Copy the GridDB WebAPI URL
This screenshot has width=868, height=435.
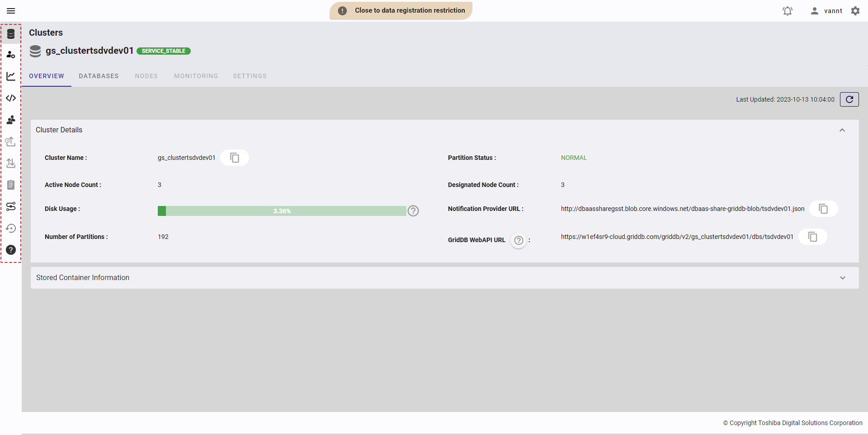[x=812, y=237]
